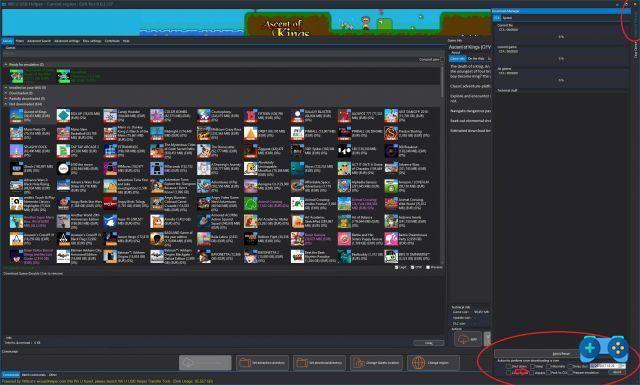Open second green game in Ready for emulation
This screenshot has height=385, width=640.
(63, 76)
